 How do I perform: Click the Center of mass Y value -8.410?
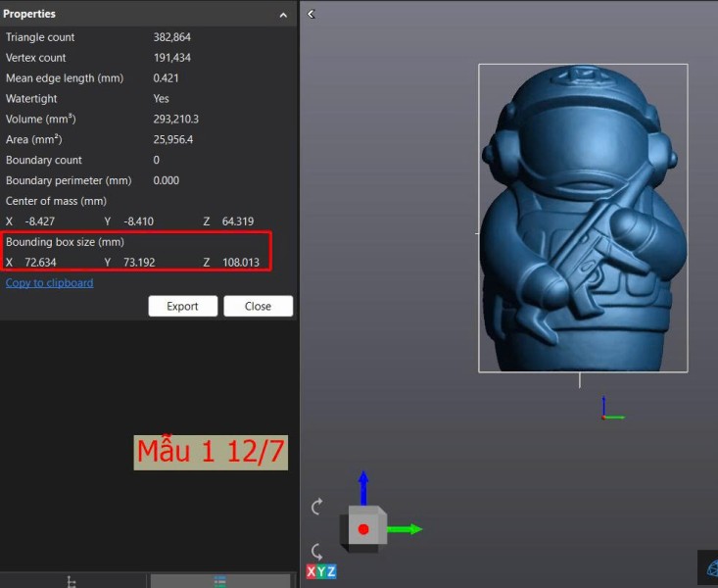click(x=139, y=221)
